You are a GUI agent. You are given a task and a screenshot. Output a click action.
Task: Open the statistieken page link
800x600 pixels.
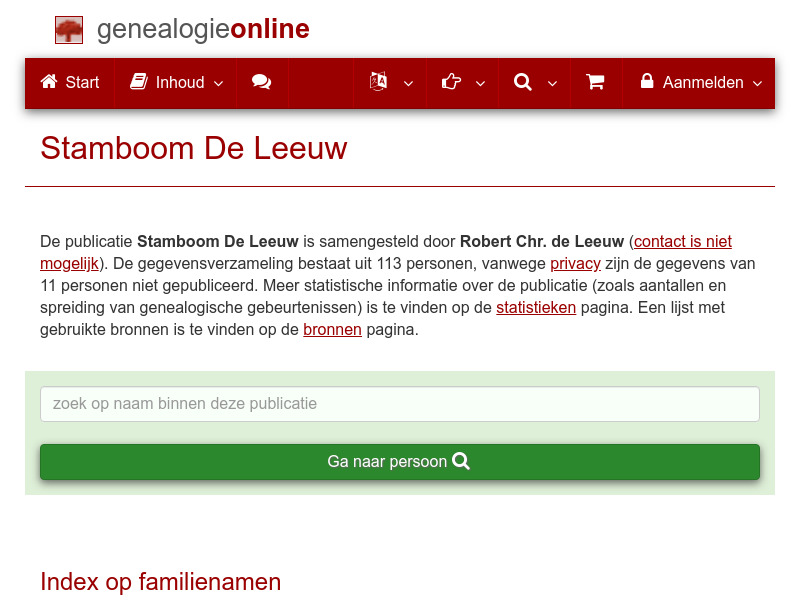tap(536, 307)
